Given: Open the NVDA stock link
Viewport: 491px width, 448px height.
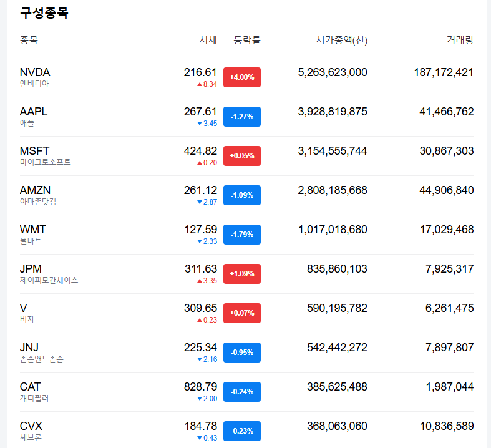Looking at the screenshot, I should [35, 72].
